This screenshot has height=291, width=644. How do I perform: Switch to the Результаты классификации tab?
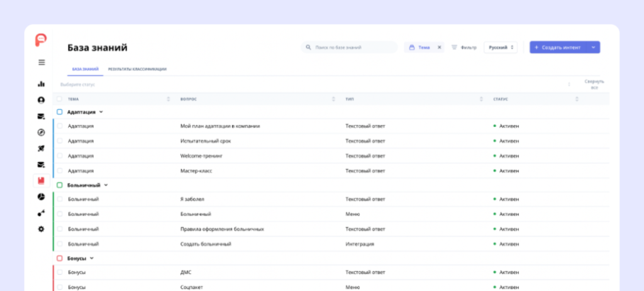137,69
